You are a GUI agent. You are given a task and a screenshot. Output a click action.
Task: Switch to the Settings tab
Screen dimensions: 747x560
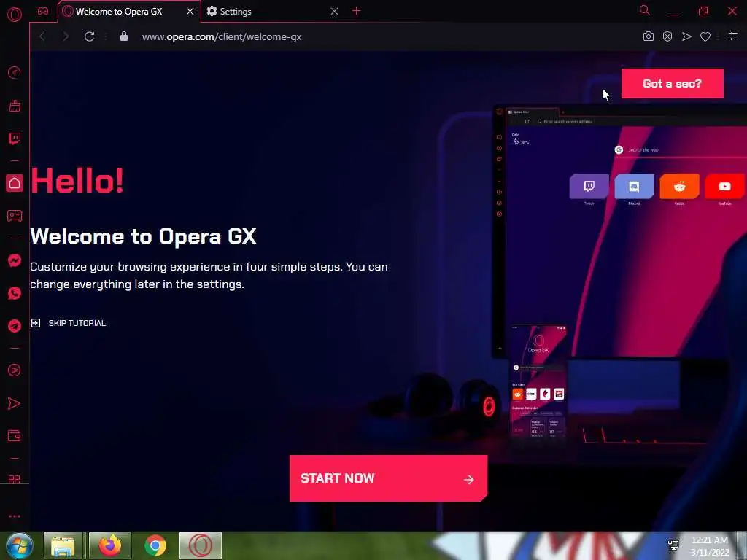271,12
